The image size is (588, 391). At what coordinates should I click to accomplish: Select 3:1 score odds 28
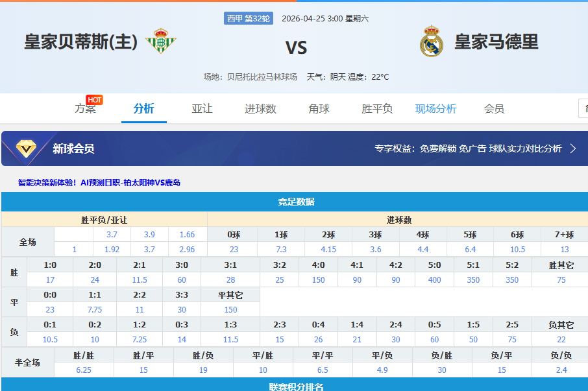[x=230, y=279]
